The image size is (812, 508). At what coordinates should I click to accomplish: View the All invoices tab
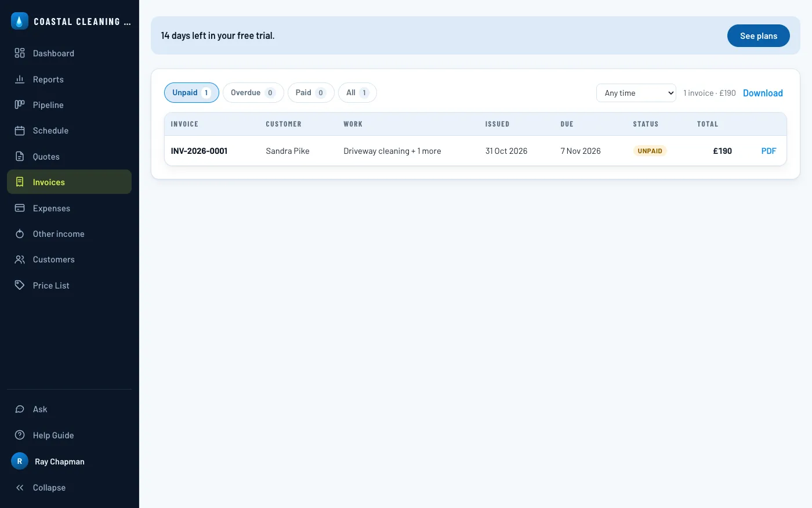click(x=357, y=93)
